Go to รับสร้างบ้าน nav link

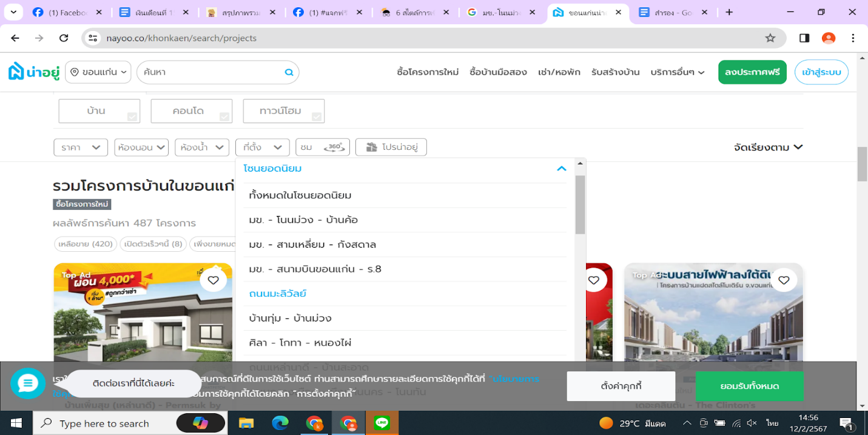(616, 72)
